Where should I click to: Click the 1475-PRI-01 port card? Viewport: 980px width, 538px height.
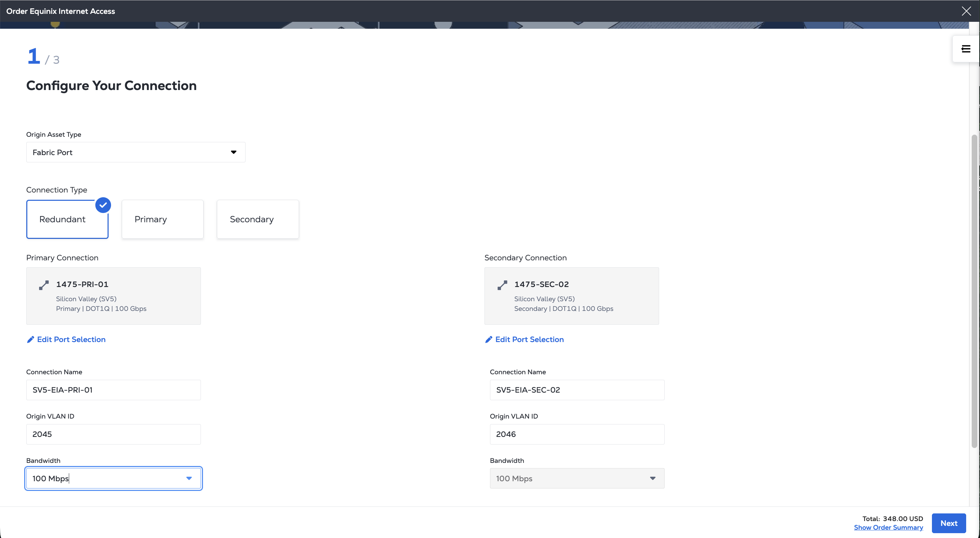[113, 296]
